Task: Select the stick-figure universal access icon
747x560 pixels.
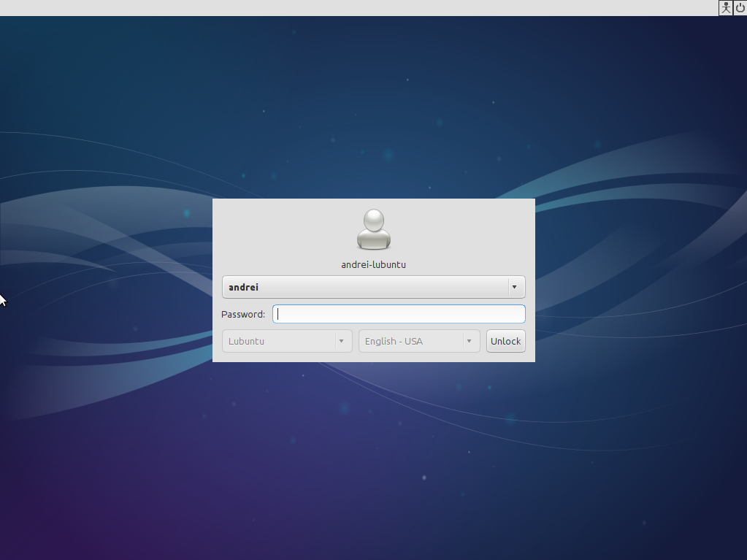Action: tap(725, 8)
